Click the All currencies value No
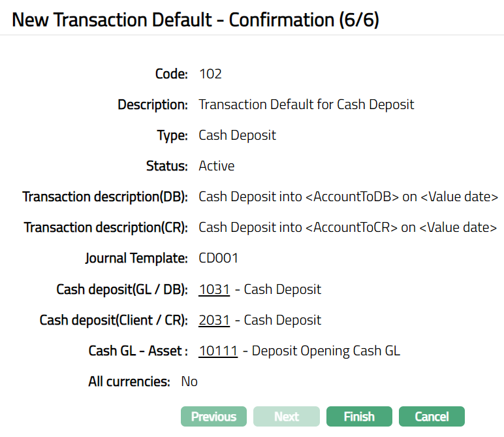Viewport: 504px width, 437px height. [189, 381]
